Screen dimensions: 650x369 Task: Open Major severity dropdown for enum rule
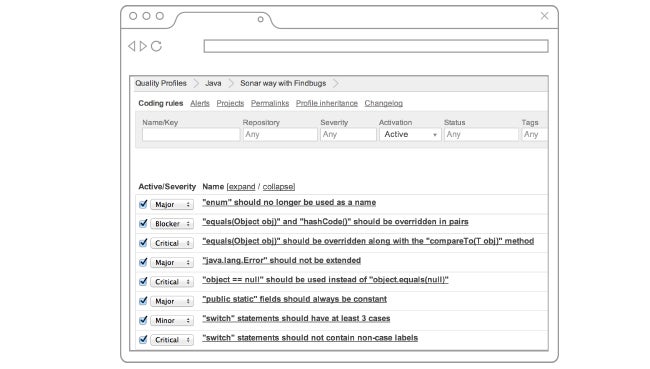[x=172, y=204]
